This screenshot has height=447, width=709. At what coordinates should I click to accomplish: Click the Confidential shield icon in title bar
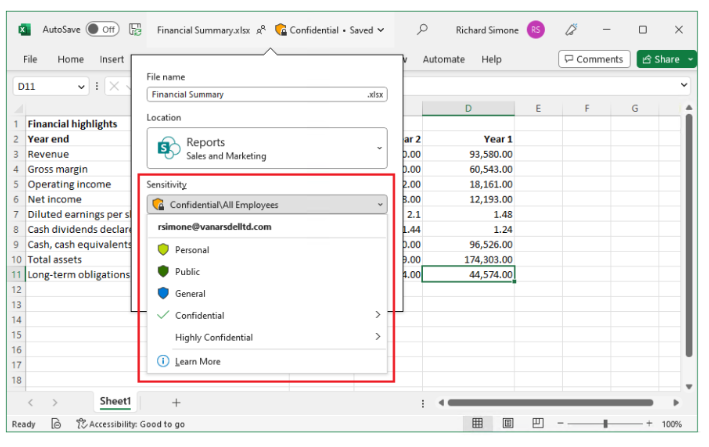tap(280, 30)
